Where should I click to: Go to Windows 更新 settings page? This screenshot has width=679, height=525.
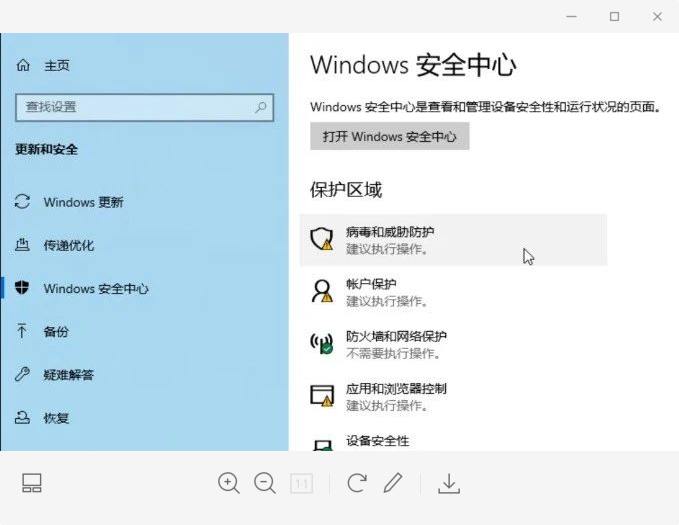(84, 202)
